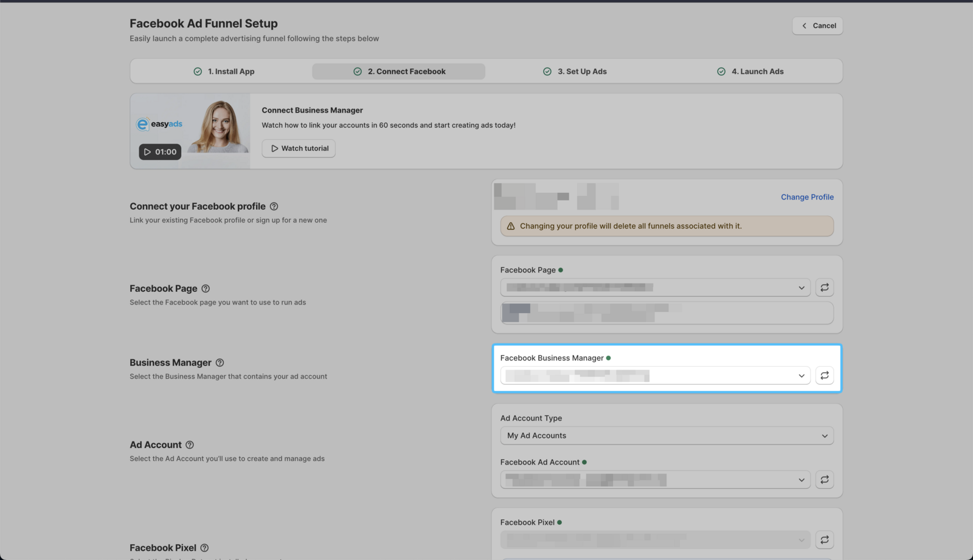Switch to the 3. Set Up Ads step

click(x=575, y=72)
